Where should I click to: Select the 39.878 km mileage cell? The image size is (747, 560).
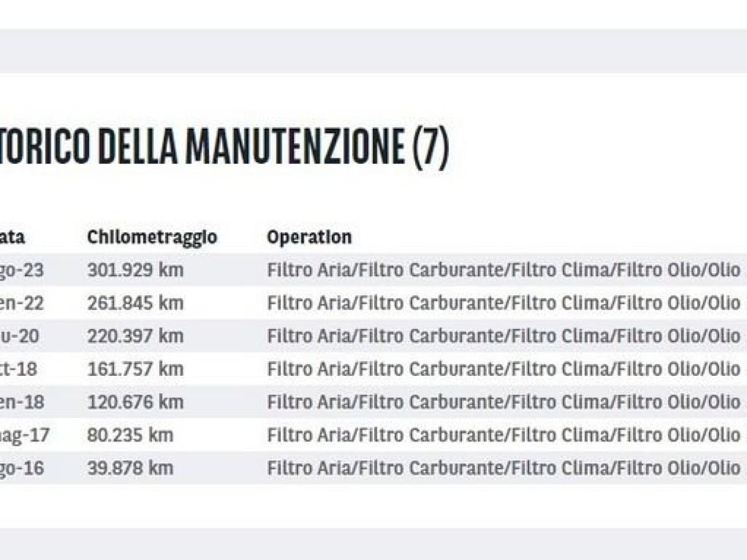coord(130,468)
